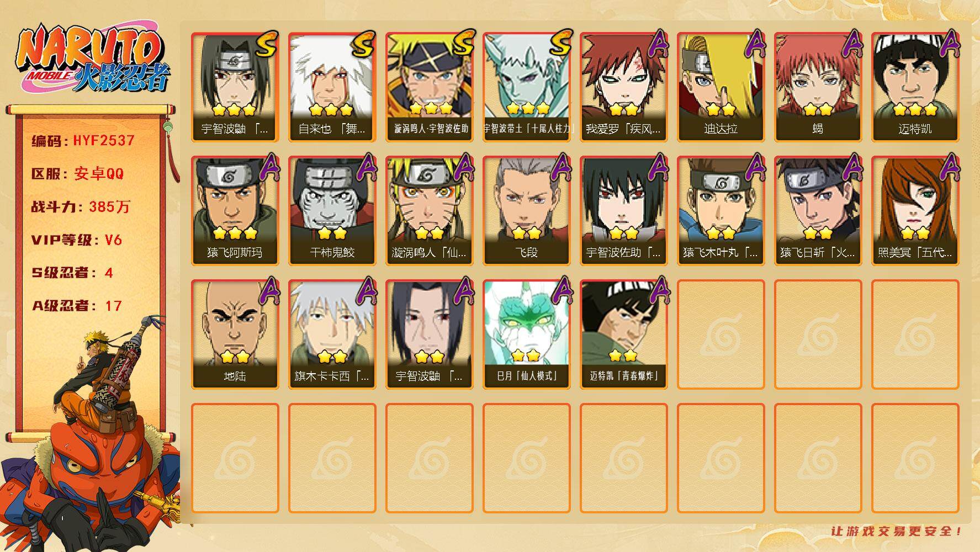Screen dimensions: 980x552
Task: Select the 迪达拉 ninja card
Action: 721,87
